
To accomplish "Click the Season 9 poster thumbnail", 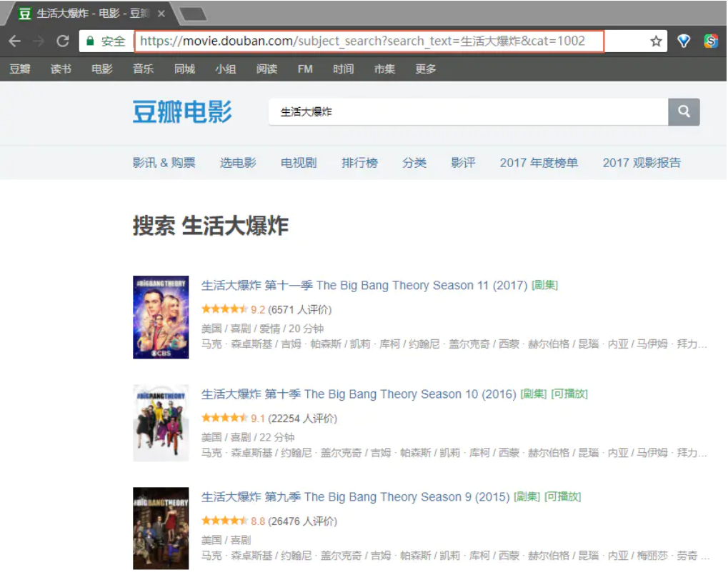I will 161,529.
